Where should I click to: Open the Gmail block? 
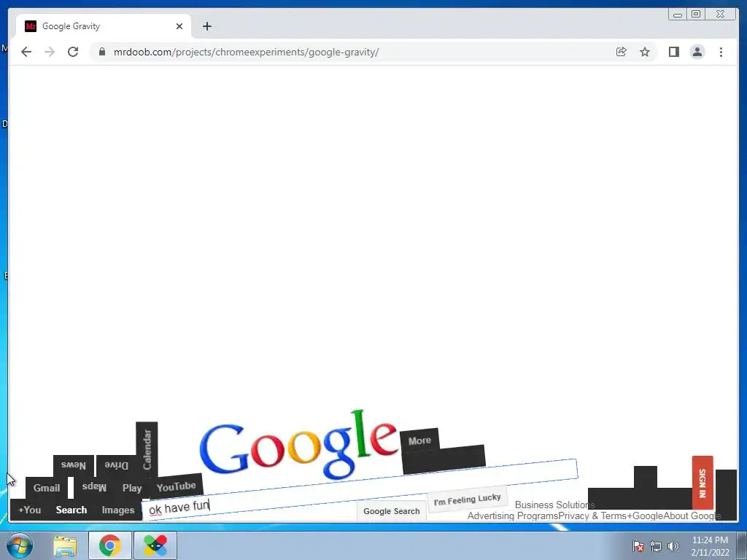pos(47,488)
